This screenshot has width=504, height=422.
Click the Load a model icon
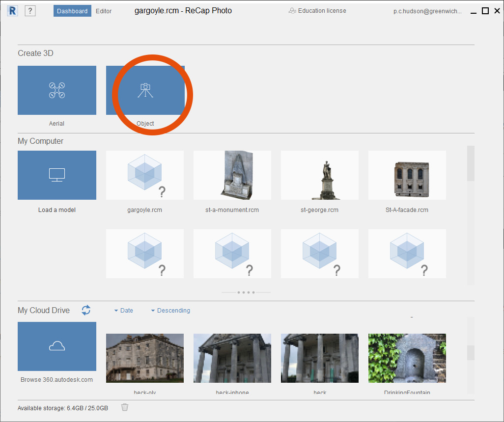tap(56, 175)
